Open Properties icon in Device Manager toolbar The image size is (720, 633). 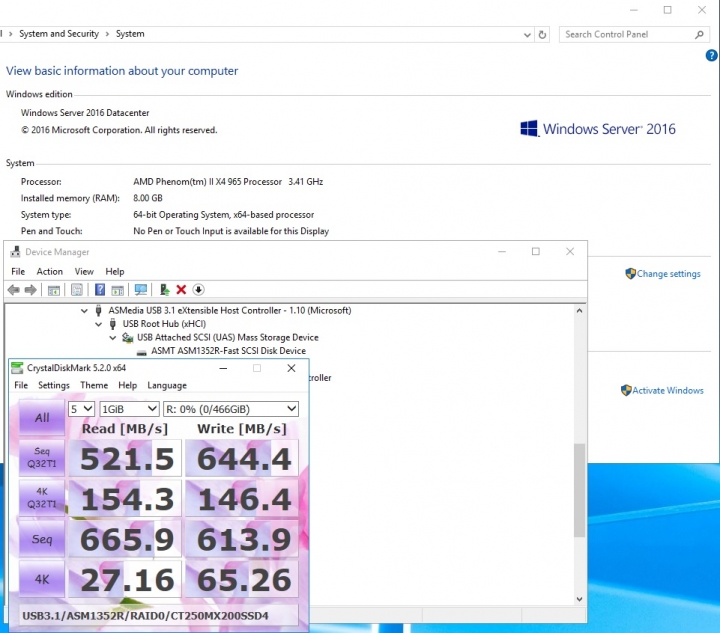tap(77, 290)
